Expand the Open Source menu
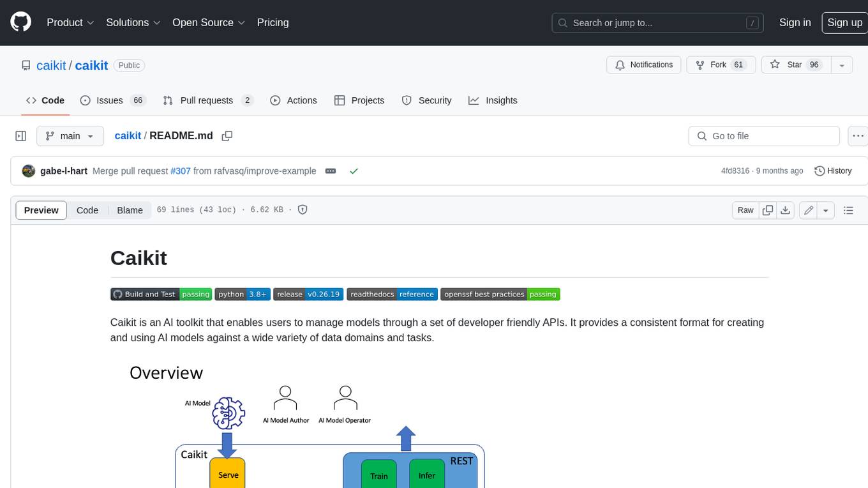868x488 pixels. (x=209, y=22)
